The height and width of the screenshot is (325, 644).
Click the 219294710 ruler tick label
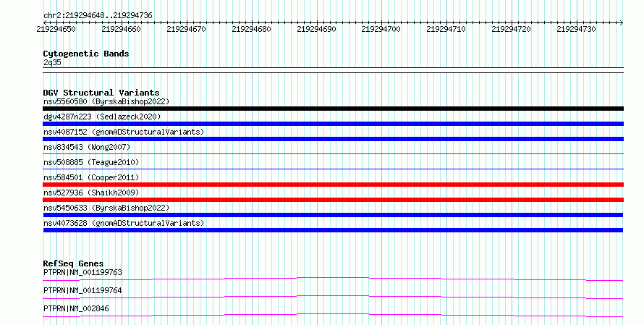[x=446, y=29]
